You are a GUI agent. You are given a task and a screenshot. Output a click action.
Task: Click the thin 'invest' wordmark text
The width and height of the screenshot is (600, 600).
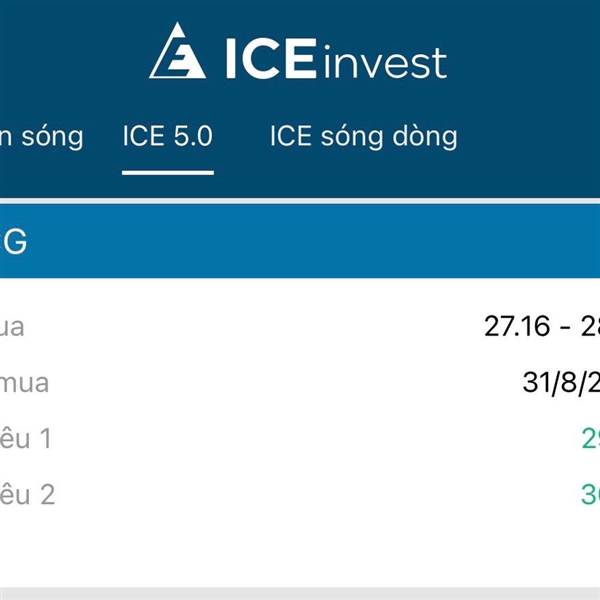click(385, 61)
